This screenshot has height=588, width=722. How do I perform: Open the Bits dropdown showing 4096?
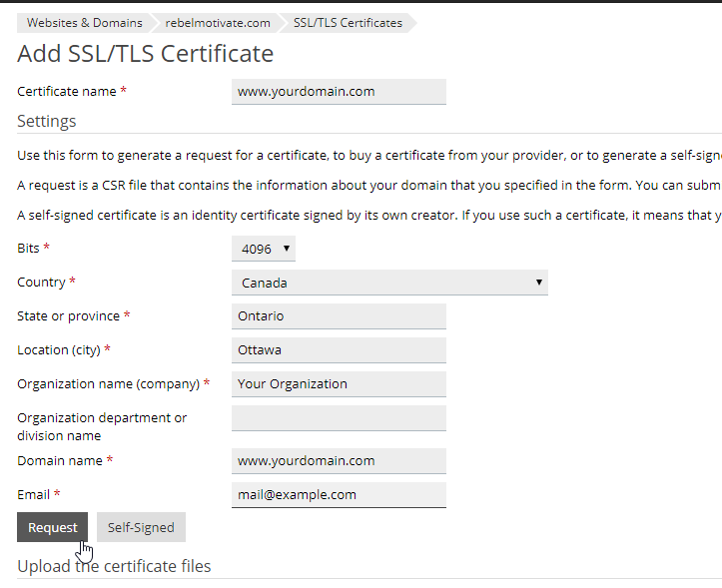point(264,249)
